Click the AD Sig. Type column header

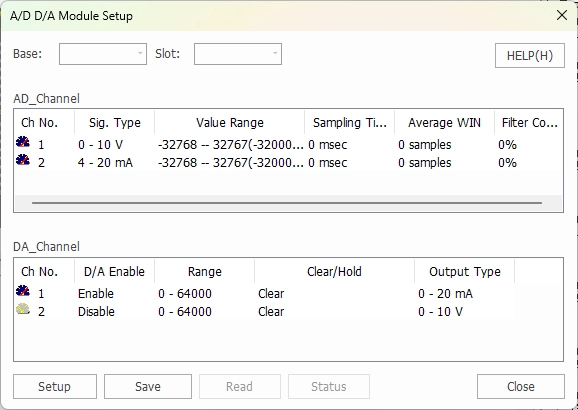click(x=115, y=122)
